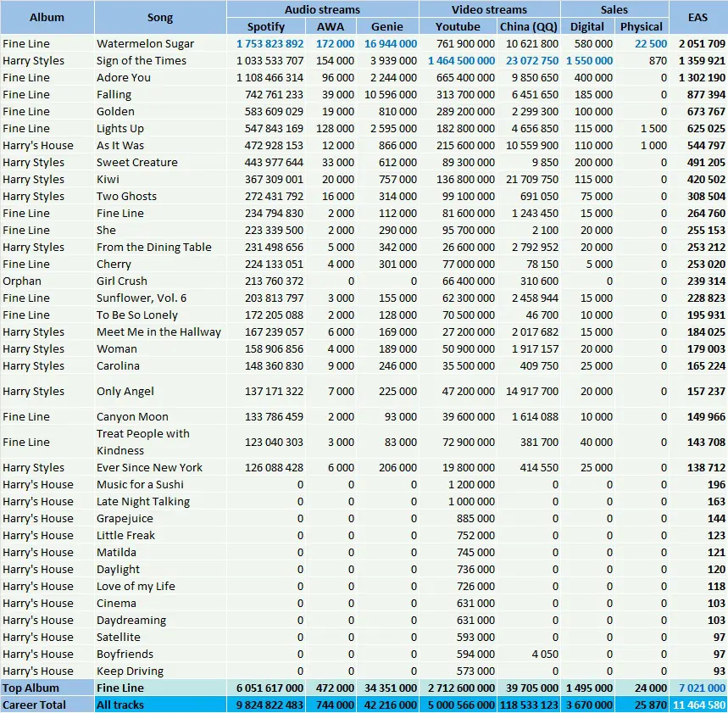Viewport: 728px width, 713px height.
Task: Select the Canyon Moon song cell
Action: (160, 416)
